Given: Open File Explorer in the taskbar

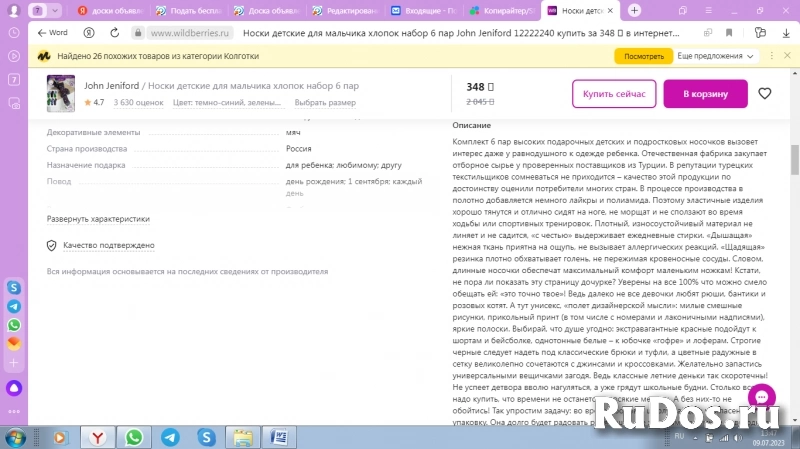Looking at the screenshot, I should pos(243,437).
